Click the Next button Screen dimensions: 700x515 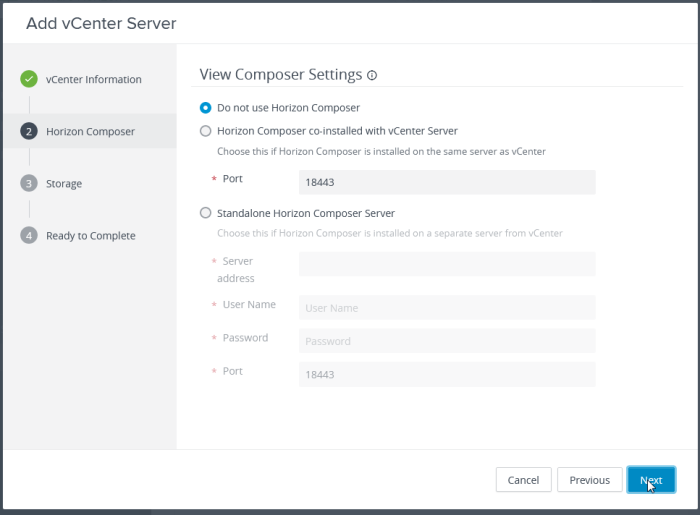click(x=651, y=480)
